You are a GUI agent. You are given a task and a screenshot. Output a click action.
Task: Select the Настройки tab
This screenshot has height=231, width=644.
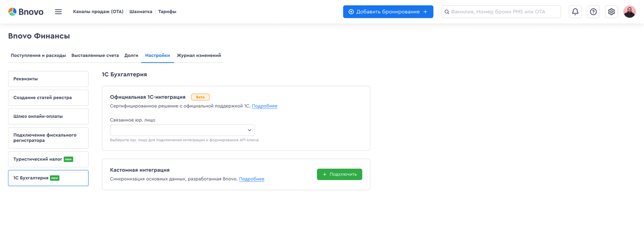coord(158,55)
